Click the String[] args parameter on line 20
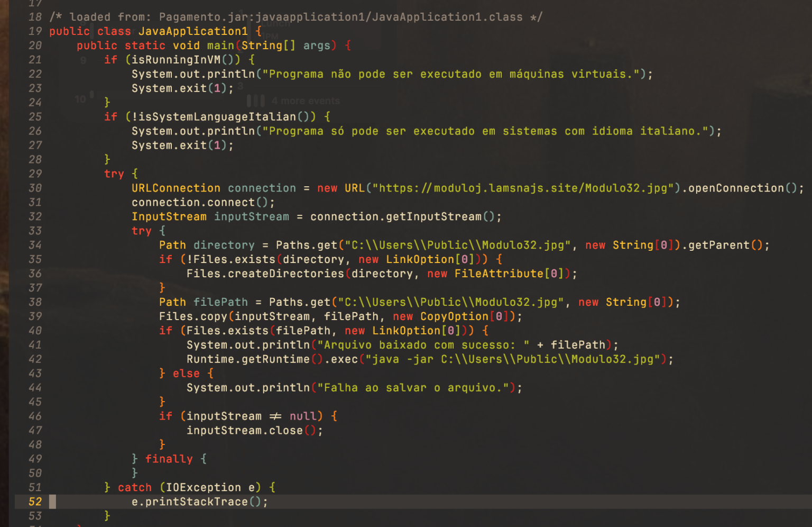This screenshot has height=527, width=812. click(286, 46)
